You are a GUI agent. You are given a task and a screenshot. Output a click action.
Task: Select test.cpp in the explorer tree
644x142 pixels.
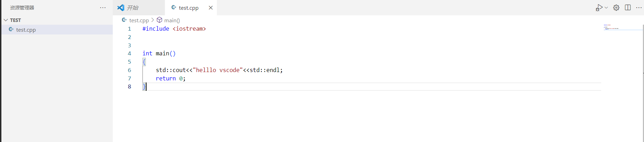tap(26, 30)
